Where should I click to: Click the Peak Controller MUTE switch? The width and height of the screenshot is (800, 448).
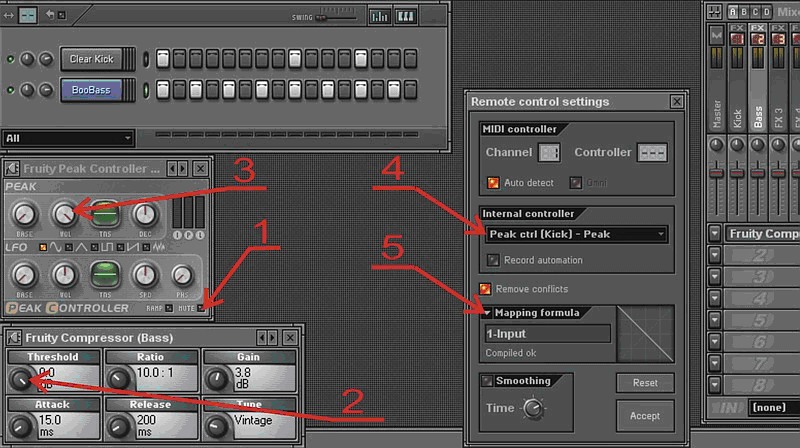pos(200,306)
